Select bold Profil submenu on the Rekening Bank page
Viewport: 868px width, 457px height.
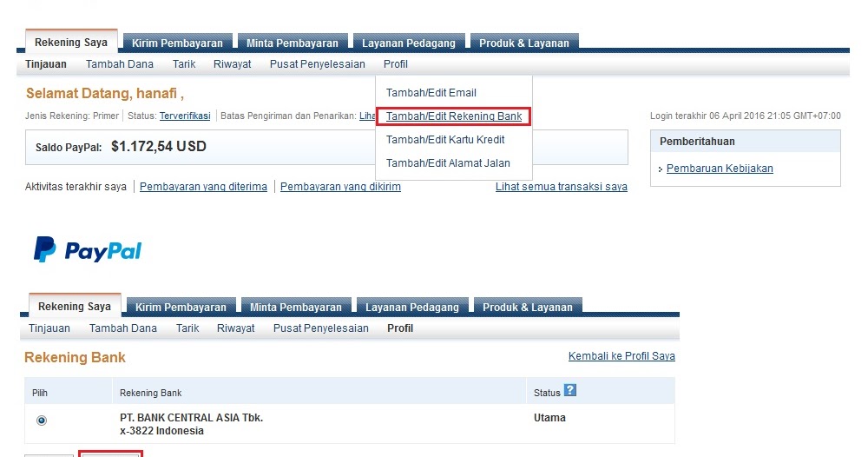(x=399, y=328)
